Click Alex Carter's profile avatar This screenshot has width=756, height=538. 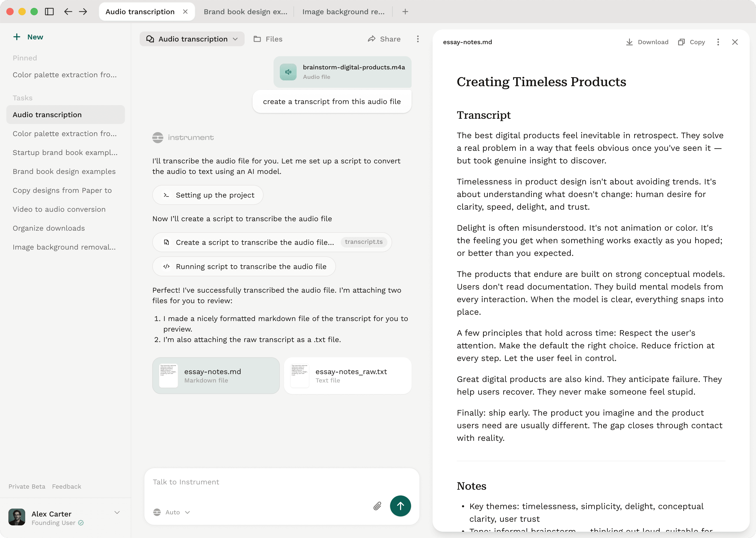click(x=17, y=517)
